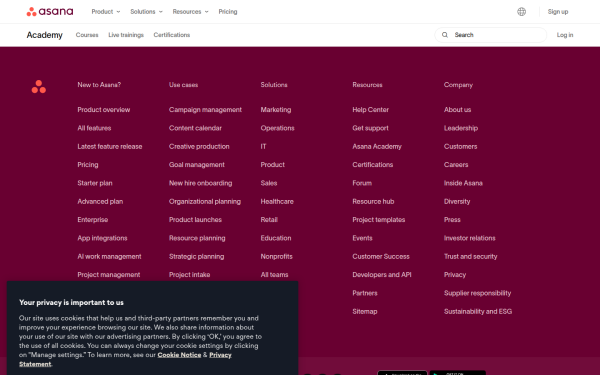The image size is (600, 375).
Task: Click the Sign up button
Action: pyautogui.click(x=558, y=11)
